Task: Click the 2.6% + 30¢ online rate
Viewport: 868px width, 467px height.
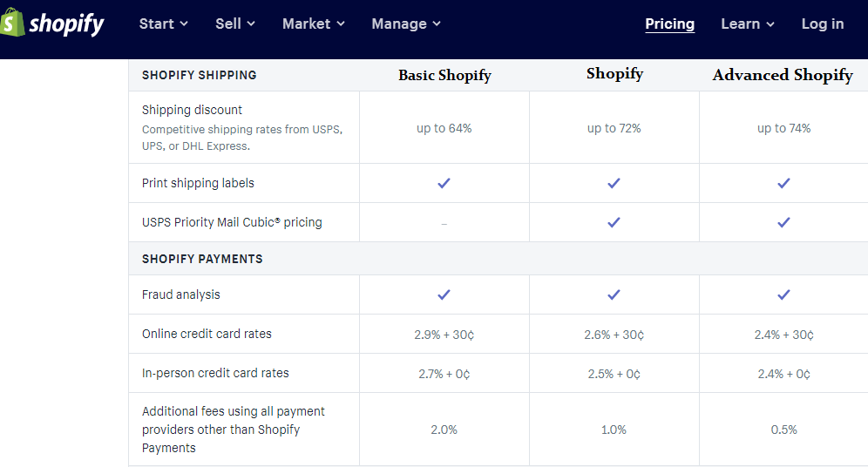Action: [614, 335]
